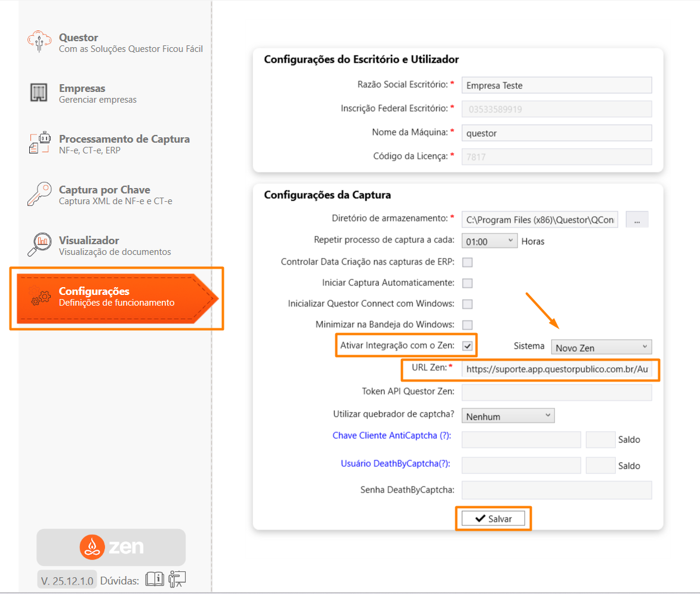Click the URL Zen input field
The width and height of the screenshot is (700, 594).
click(556, 370)
